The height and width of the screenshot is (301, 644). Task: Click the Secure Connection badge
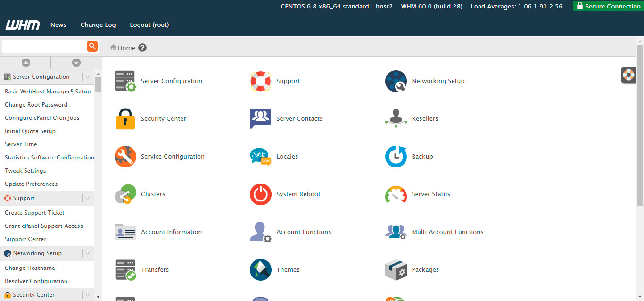(608, 6)
